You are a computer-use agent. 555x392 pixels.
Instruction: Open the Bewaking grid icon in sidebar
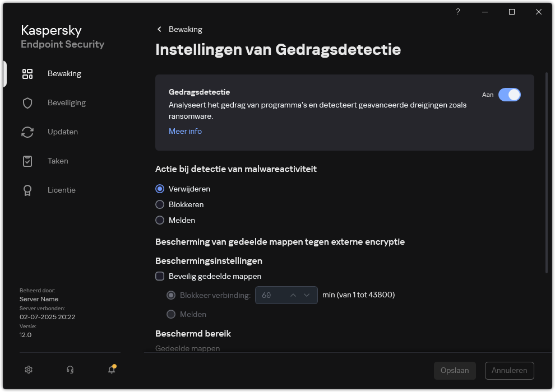(x=27, y=73)
